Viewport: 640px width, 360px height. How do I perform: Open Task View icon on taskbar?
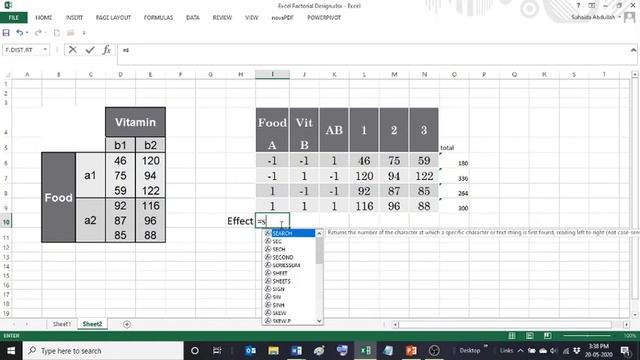(217, 351)
